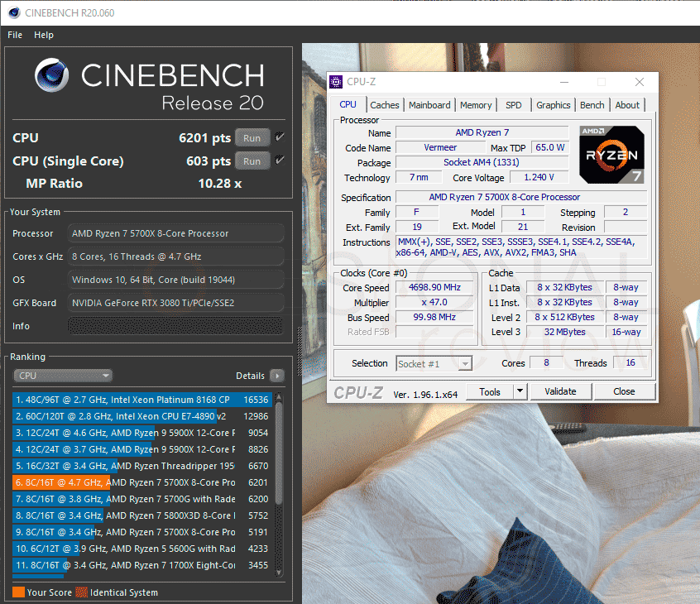
Task: Click the Details arrow button in Ranking
Action: 277,376
